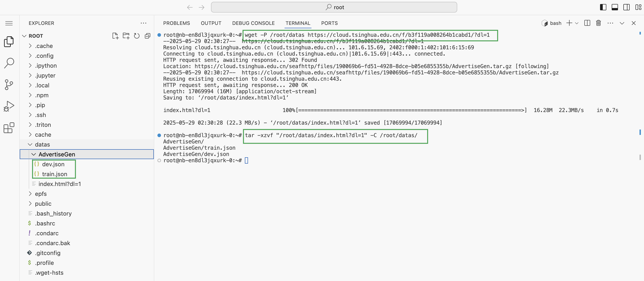Refresh the Explorer file tree
This screenshot has height=281, width=644.
click(x=137, y=36)
